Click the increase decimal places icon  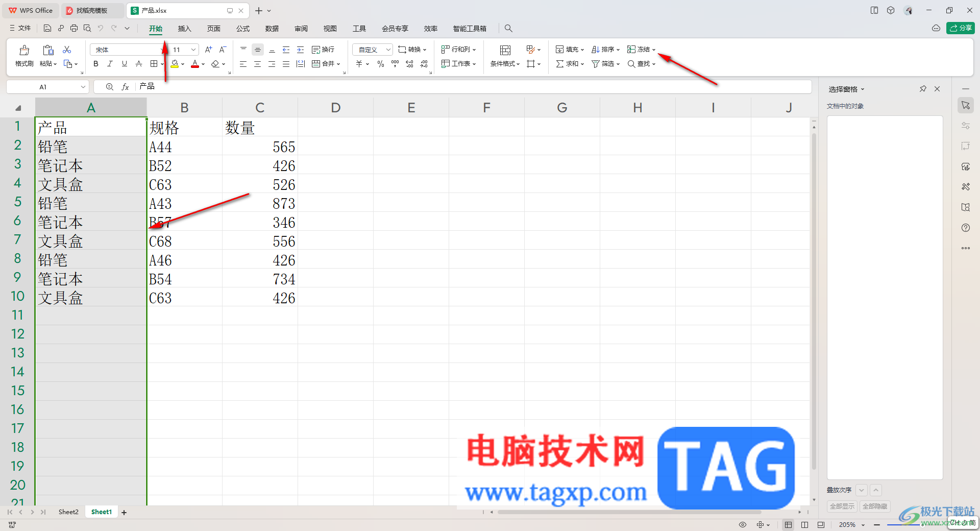(409, 64)
